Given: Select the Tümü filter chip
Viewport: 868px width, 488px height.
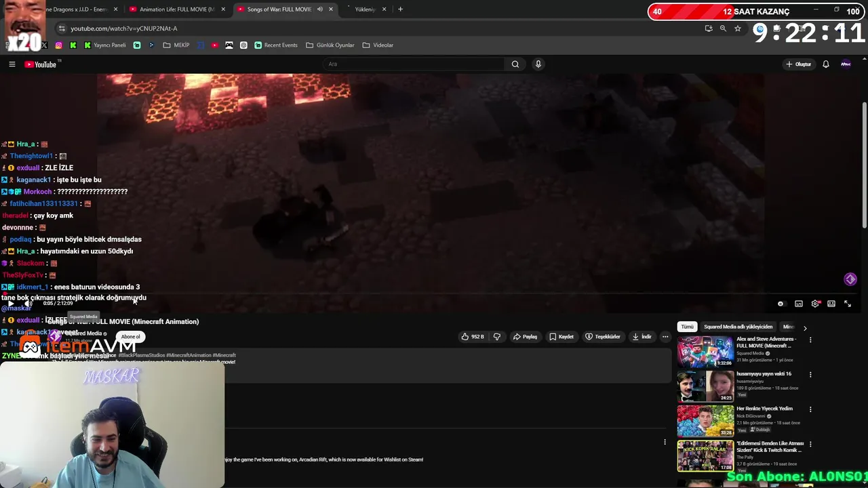Looking at the screenshot, I should (x=687, y=327).
